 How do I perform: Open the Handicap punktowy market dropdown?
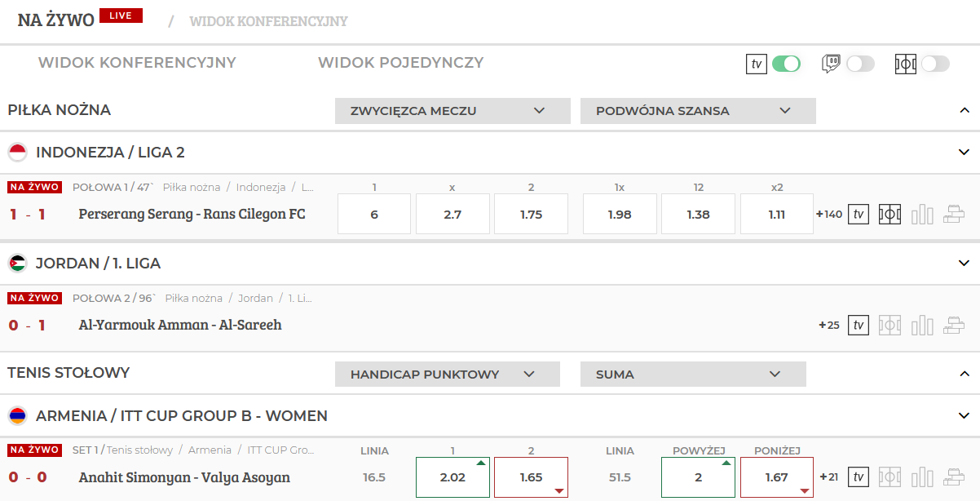pos(448,375)
